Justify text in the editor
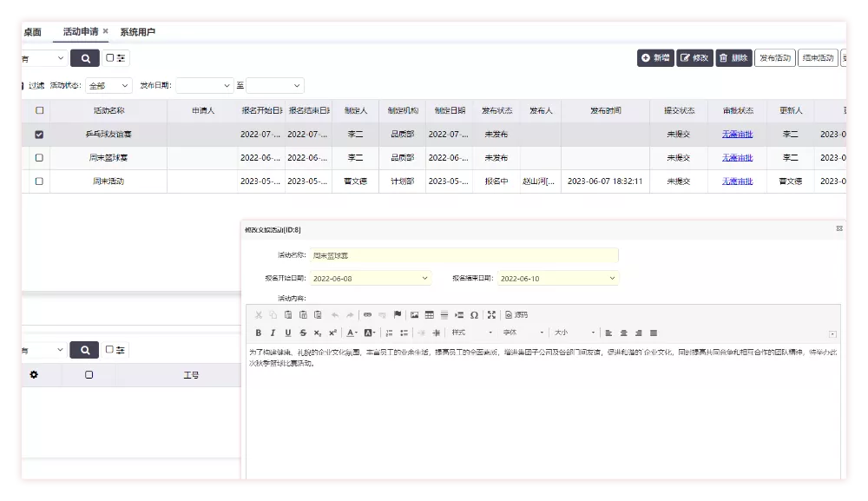Image resolution: width=868 pixels, height=501 pixels. pyautogui.click(x=654, y=333)
